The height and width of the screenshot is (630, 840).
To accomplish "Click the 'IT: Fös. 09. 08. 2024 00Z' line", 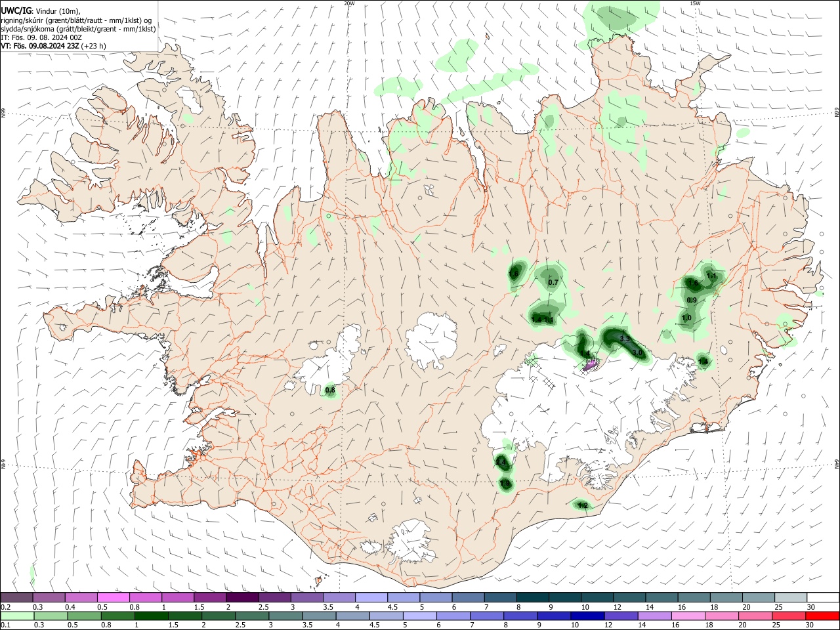I will click(41, 37).
